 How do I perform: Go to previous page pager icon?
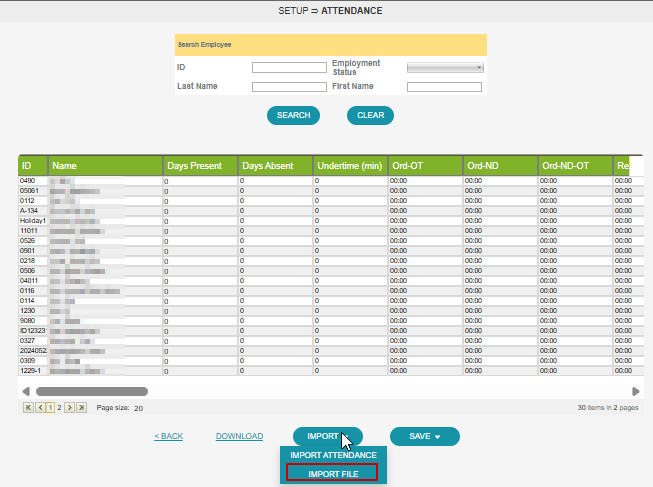tap(40, 407)
